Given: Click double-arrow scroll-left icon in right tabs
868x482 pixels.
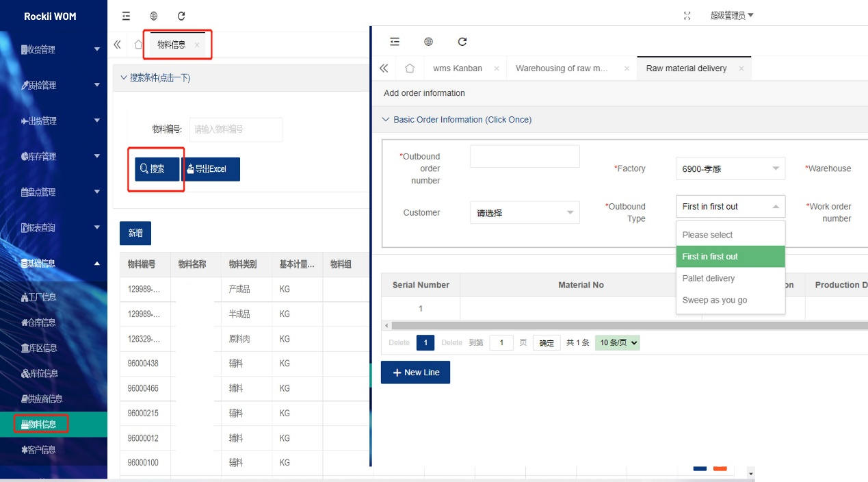Looking at the screenshot, I should (384, 68).
